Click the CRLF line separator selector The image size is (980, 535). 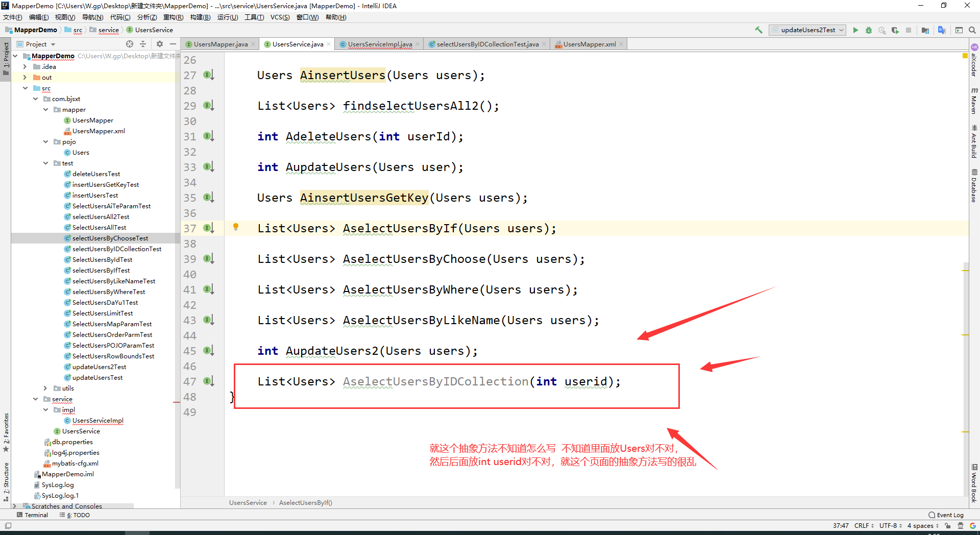[864, 525]
